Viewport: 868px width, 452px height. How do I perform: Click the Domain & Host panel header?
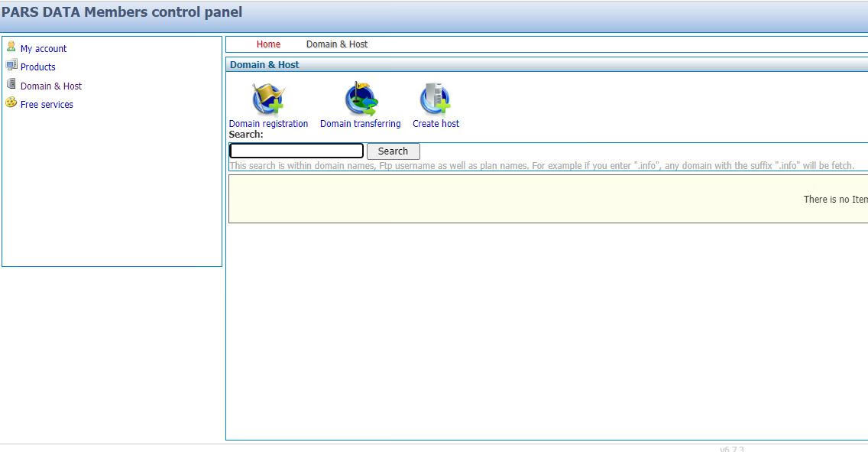(x=264, y=65)
